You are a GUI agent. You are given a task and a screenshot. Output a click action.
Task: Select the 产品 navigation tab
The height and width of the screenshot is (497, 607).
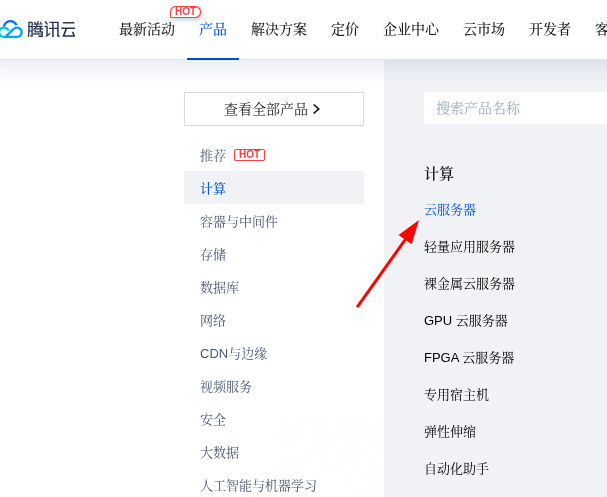(213, 29)
